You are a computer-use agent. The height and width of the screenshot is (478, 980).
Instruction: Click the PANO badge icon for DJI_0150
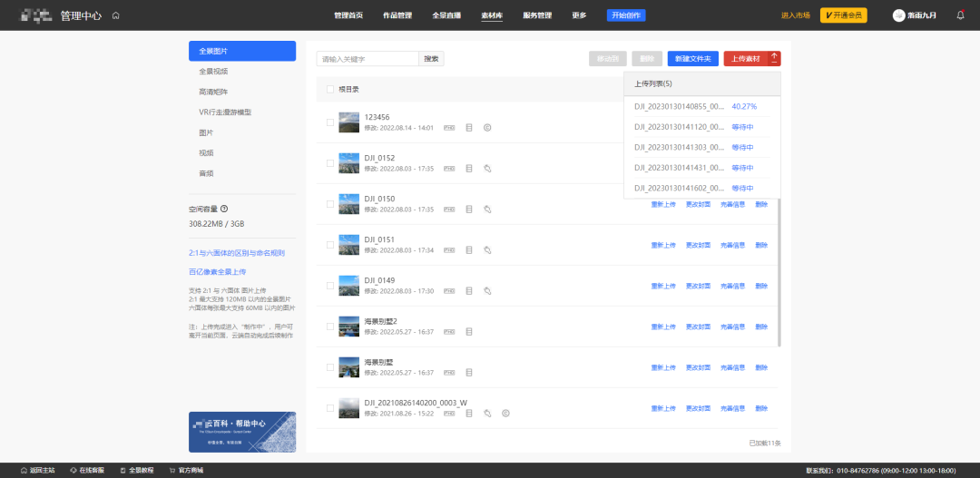(449, 210)
